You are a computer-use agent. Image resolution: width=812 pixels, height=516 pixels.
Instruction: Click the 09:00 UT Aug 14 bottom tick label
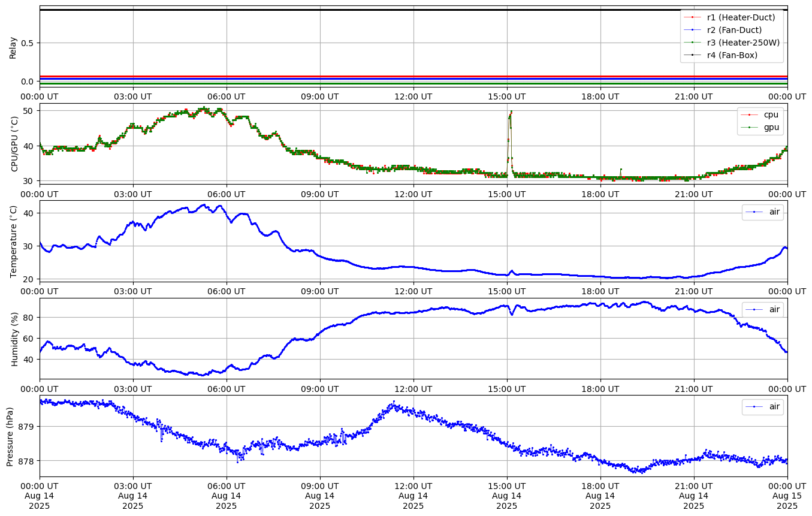point(320,496)
